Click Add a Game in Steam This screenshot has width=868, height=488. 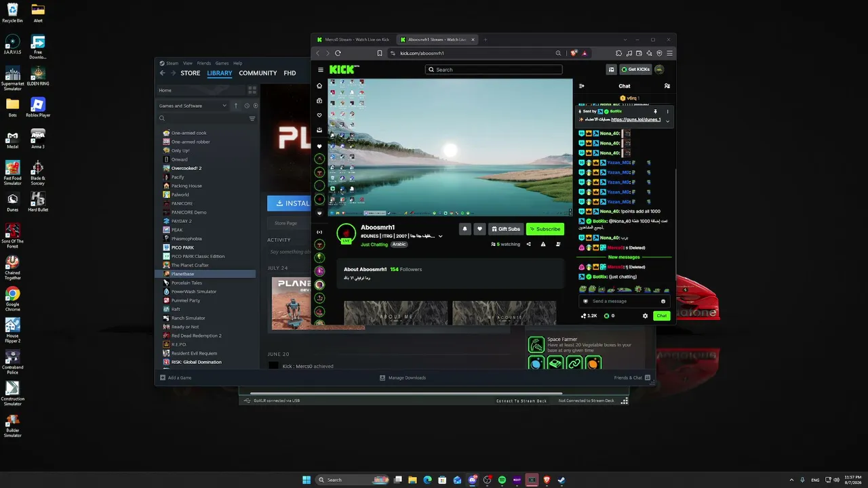(x=176, y=378)
